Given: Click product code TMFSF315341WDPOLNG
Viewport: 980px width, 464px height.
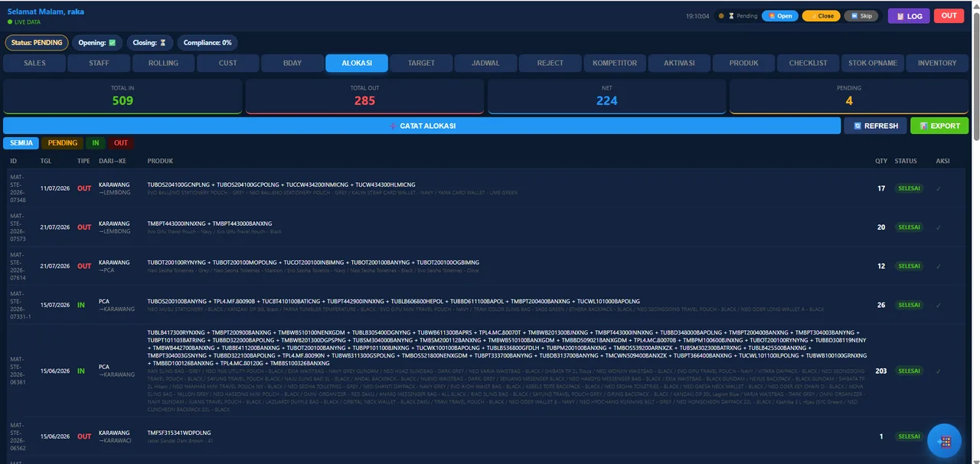Looking at the screenshot, I should coord(181,433).
